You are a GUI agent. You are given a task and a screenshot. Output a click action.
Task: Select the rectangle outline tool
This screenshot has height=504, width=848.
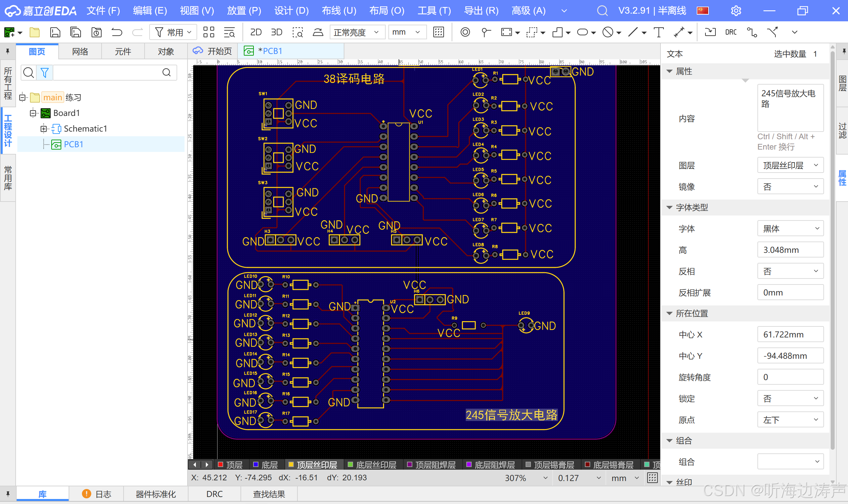pos(506,32)
